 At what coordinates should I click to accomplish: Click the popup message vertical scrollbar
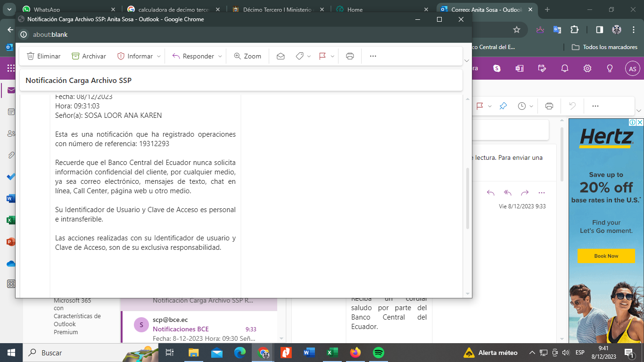(x=468, y=198)
